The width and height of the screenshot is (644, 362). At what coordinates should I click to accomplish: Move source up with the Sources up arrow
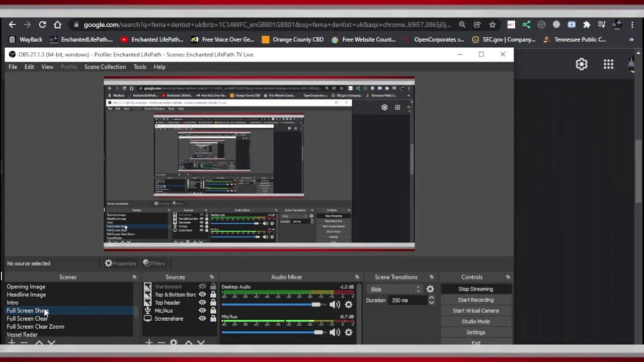(x=188, y=343)
